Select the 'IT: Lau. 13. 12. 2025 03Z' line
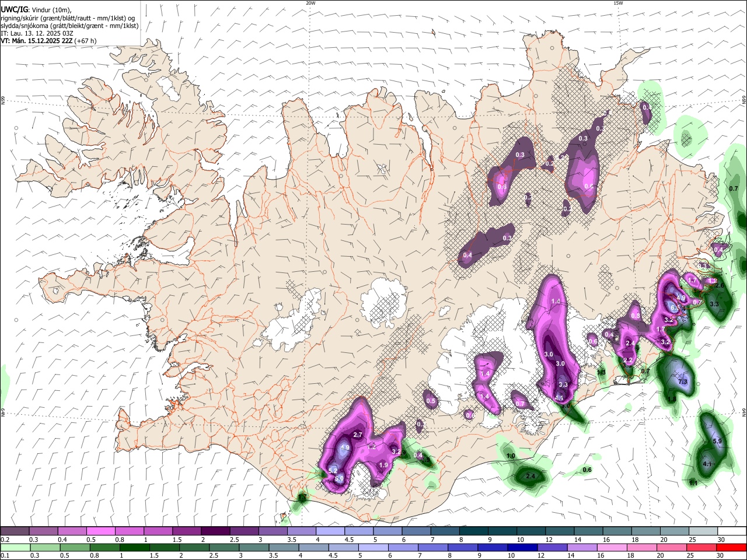747x560 pixels. pos(37,33)
